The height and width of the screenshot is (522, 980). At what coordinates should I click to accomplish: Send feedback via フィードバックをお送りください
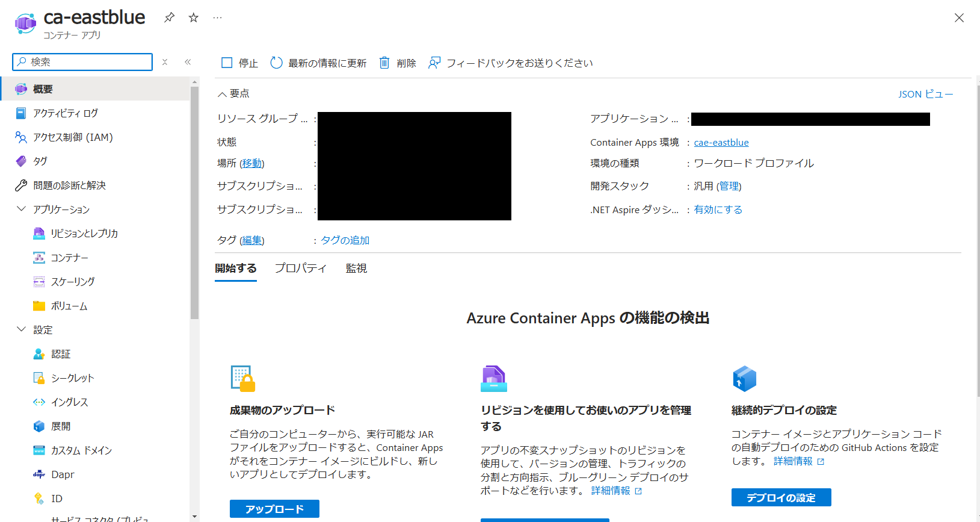(510, 63)
